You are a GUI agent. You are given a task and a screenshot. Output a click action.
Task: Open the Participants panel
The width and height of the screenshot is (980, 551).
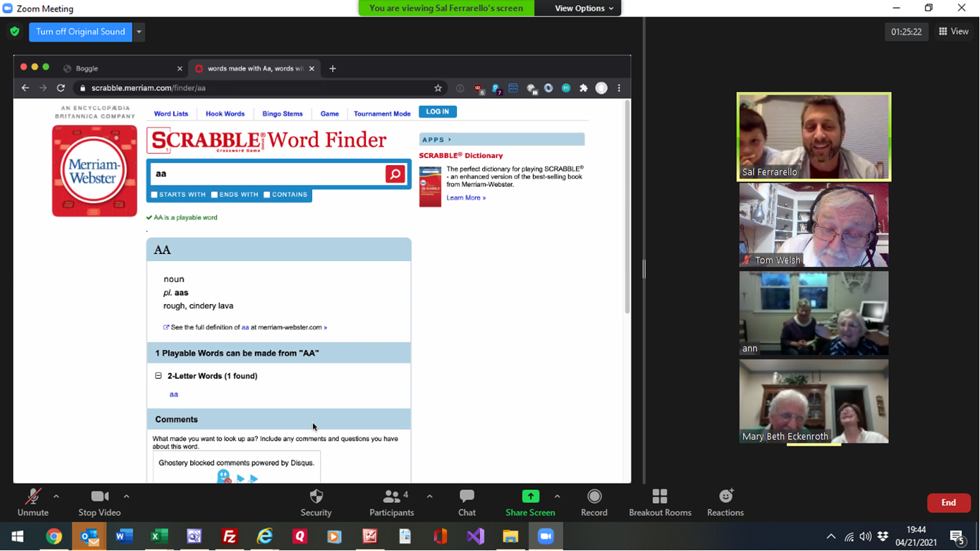pyautogui.click(x=392, y=503)
